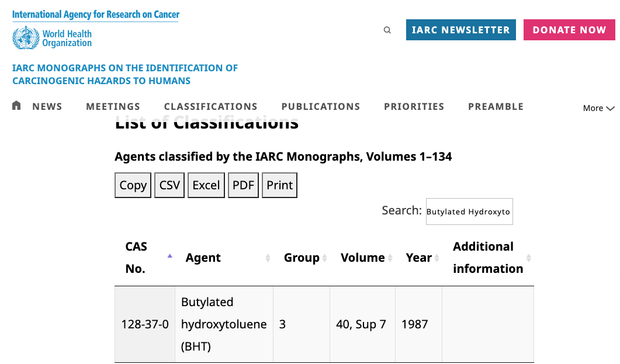This screenshot has width=620, height=364.
Task: Click the search magnifier icon
Action: pos(387,30)
